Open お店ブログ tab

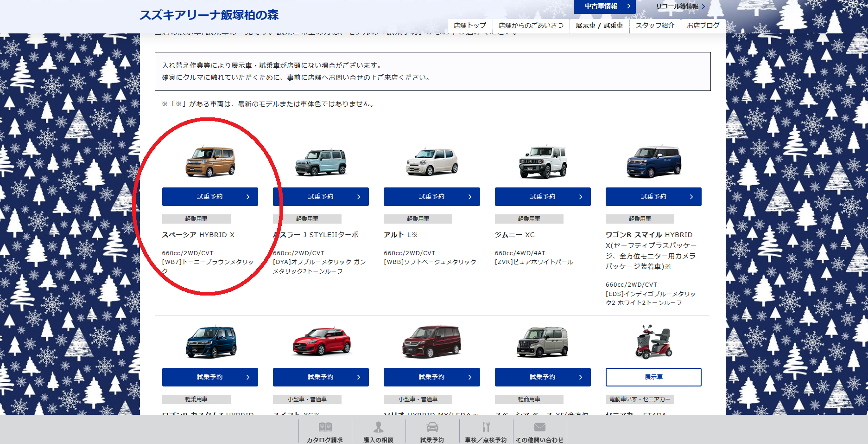point(703,26)
